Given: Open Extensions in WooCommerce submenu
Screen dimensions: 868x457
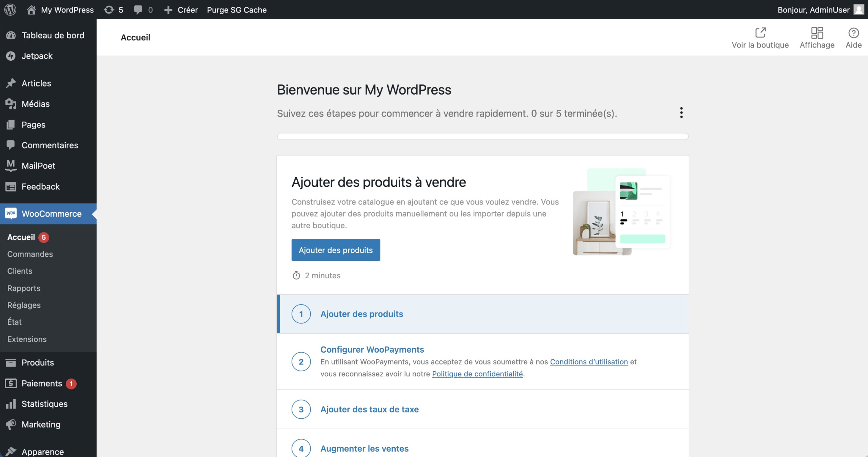Looking at the screenshot, I should pyautogui.click(x=27, y=339).
